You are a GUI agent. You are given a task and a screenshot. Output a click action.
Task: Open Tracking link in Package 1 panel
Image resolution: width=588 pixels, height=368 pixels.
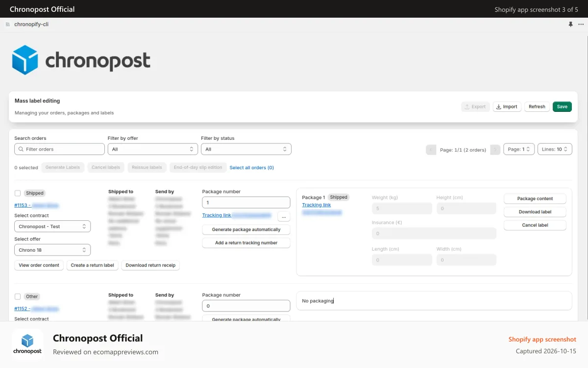[317, 205]
